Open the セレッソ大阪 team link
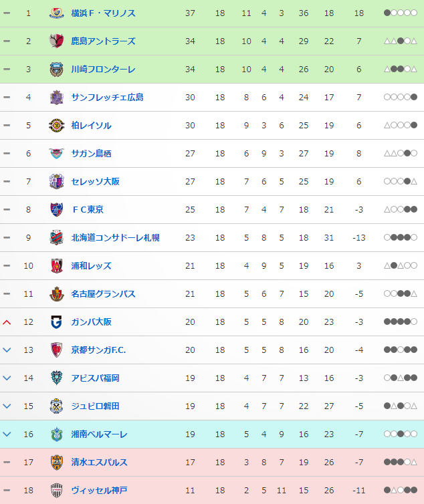The height and width of the screenshot is (504, 424). coord(95,182)
